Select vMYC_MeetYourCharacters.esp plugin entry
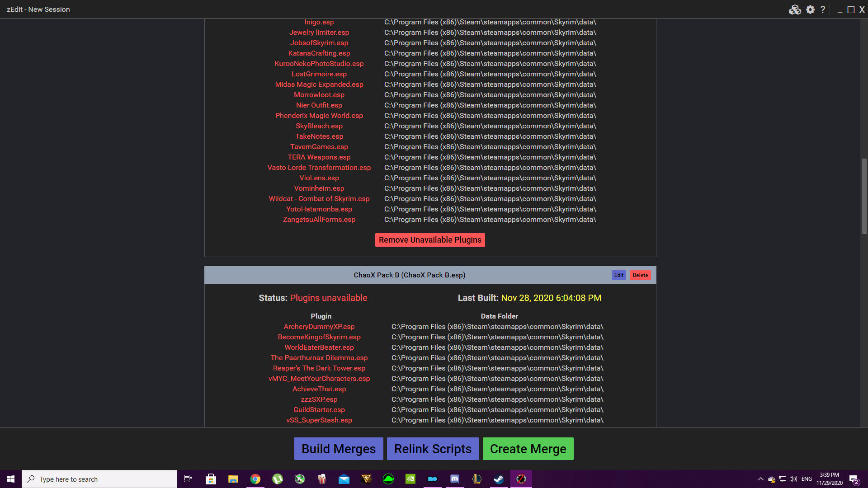The height and width of the screenshot is (488, 868). pos(319,379)
